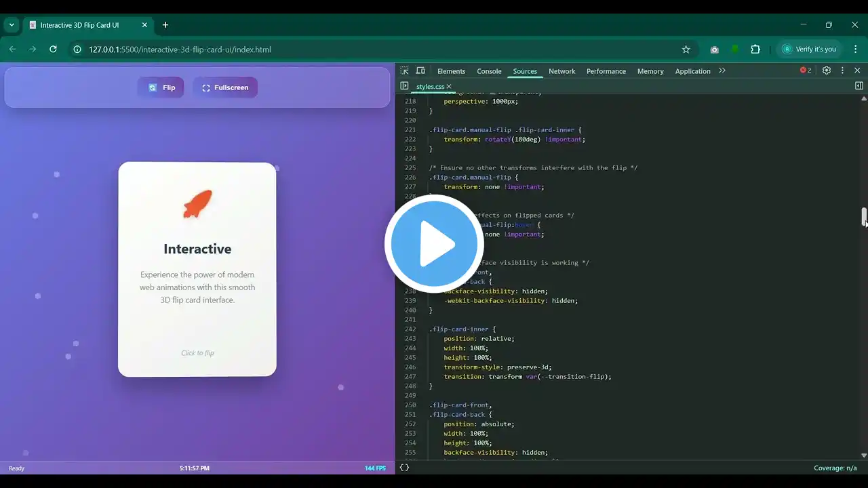Go forward using the browser forward arrow
The height and width of the screenshot is (488, 868).
coord(33,49)
